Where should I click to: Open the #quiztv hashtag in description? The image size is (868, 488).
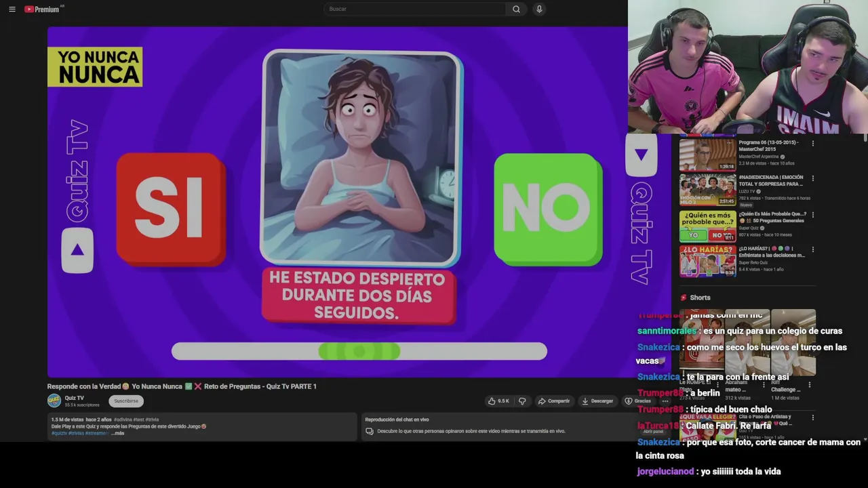tap(59, 433)
